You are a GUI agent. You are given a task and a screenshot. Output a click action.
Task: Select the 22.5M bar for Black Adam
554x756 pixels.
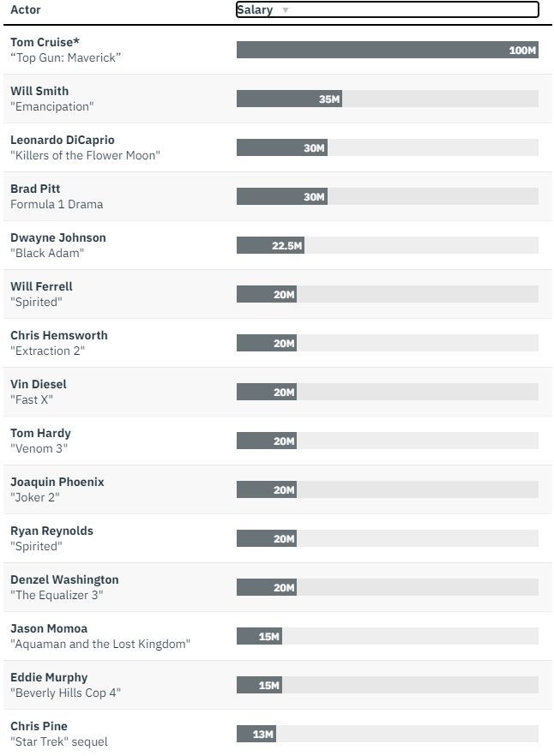[x=270, y=245]
